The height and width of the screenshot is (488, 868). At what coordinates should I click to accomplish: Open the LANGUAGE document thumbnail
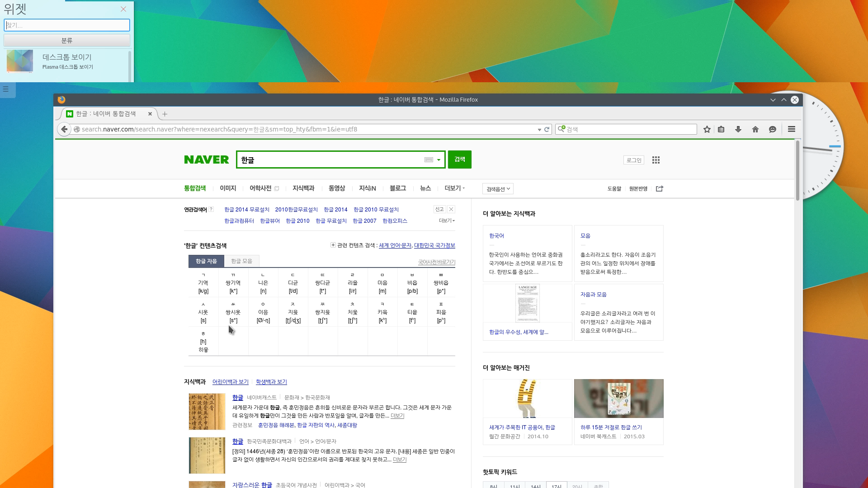click(528, 303)
